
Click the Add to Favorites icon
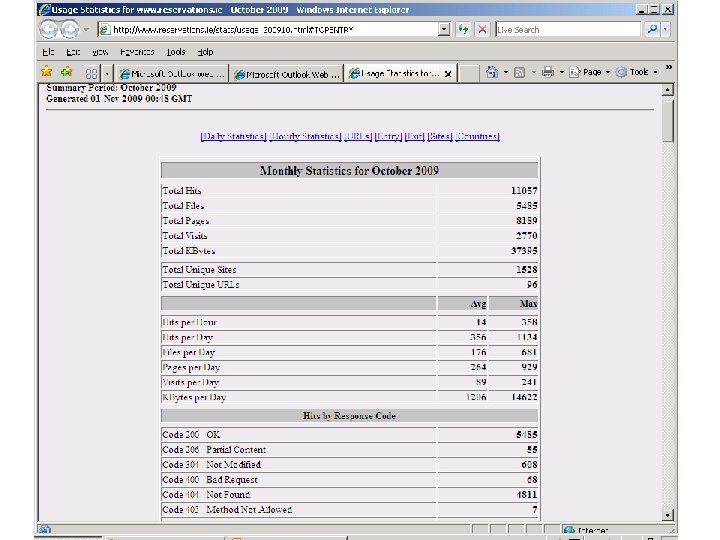coord(67,72)
